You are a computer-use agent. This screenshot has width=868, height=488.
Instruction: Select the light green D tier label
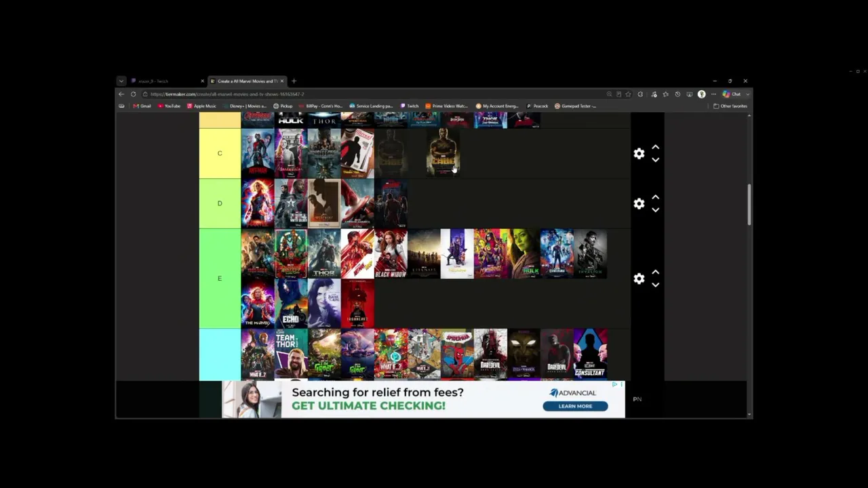[x=220, y=203]
